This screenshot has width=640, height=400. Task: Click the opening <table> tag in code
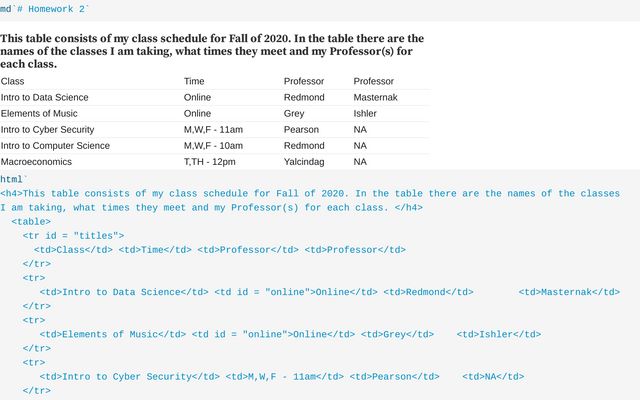click(x=31, y=222)
